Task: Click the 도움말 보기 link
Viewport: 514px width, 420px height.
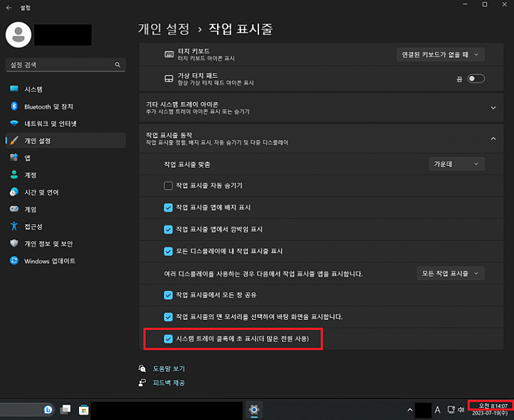Action: point(169,369)
